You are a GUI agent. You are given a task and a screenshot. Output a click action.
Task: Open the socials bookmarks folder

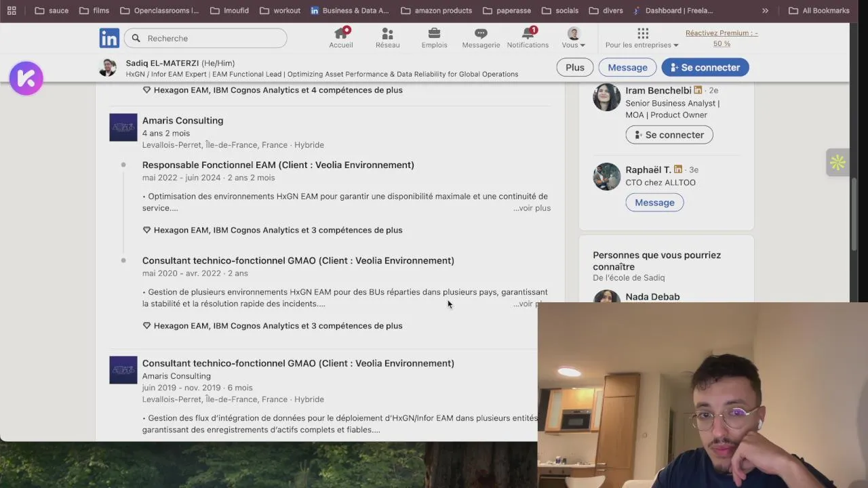click(x=560, y=11)
